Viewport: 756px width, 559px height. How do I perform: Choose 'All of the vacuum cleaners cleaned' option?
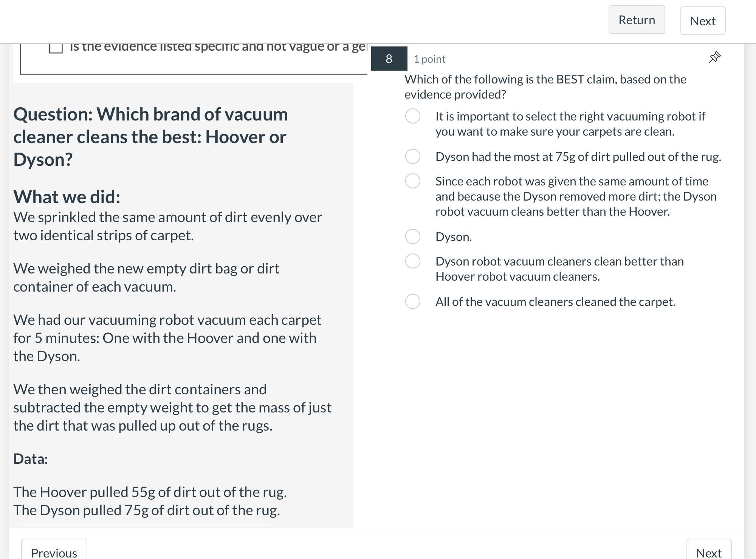click(x=412, y=301)
